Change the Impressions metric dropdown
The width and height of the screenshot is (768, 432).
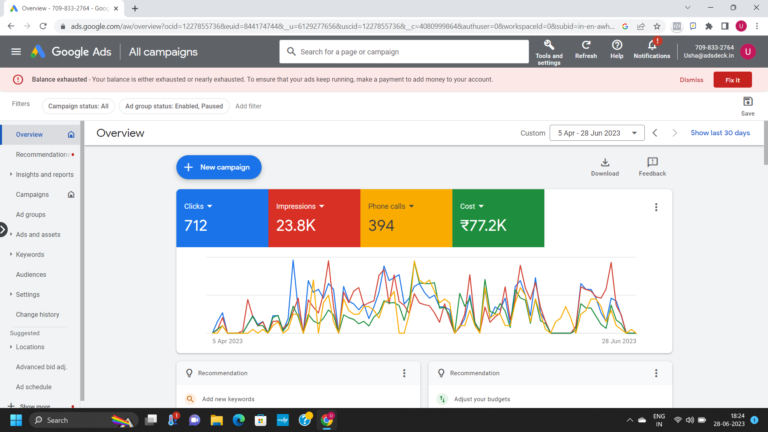(300, 206)
